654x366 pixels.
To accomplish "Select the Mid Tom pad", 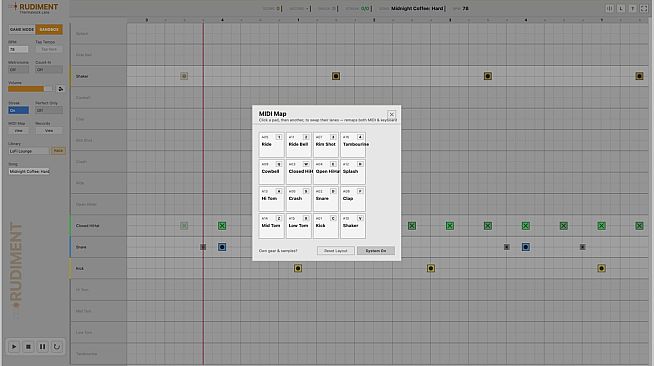I will pyautogui.click(x=271, y=226).
